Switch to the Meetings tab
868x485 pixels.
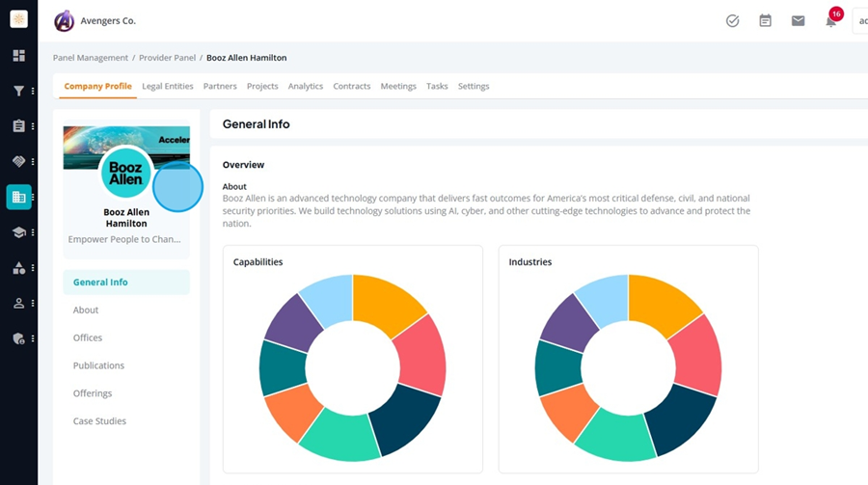click(x=398, y=87)
